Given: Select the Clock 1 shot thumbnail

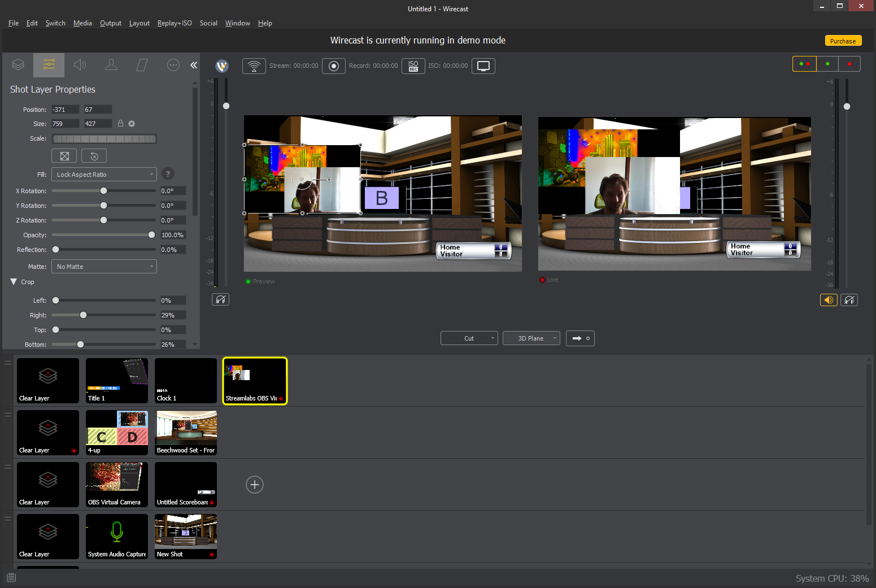Looking at the screenshot, I should pyautogui.click(x=186, y=381).
